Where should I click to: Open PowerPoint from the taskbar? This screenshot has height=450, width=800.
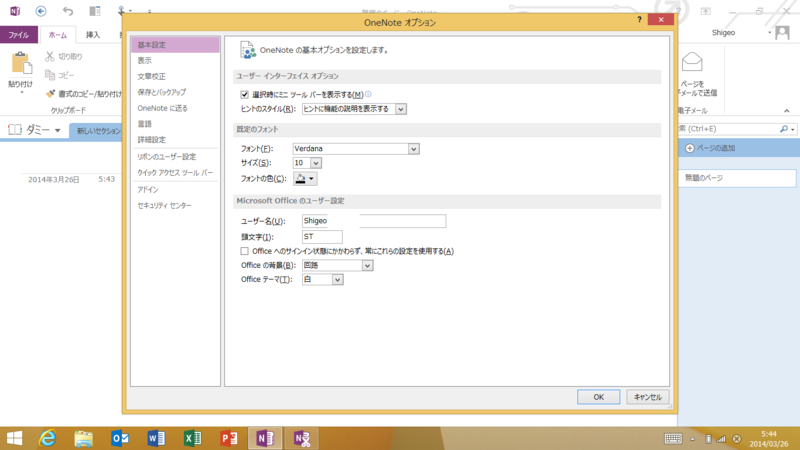229,438
